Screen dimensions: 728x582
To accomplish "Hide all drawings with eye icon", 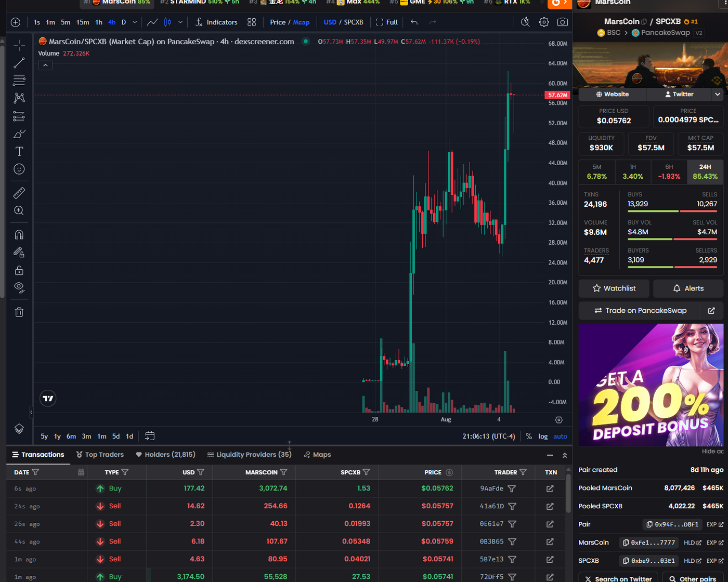I will [x=19, y=288].
